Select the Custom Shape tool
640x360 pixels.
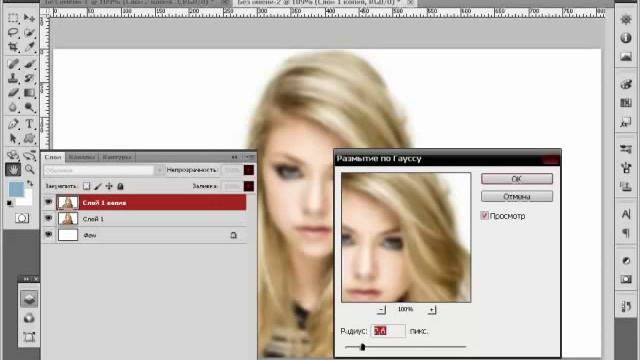click(x=29, y=138)
